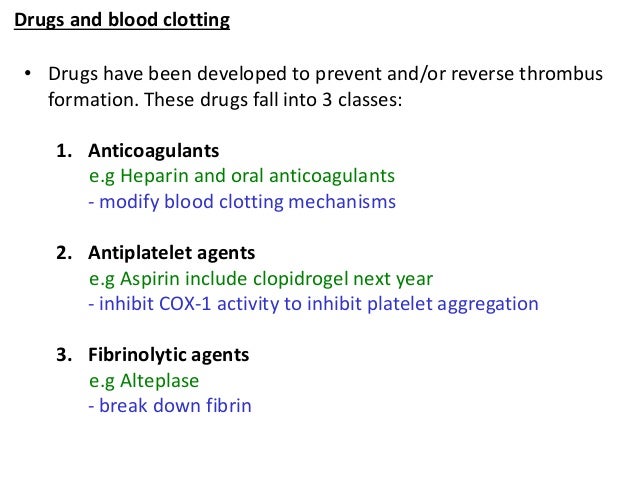The image size is (638, 479).
Task: Click the green 'e.g Heparin and oral anticoagulants' line
Action: point(242,177)
